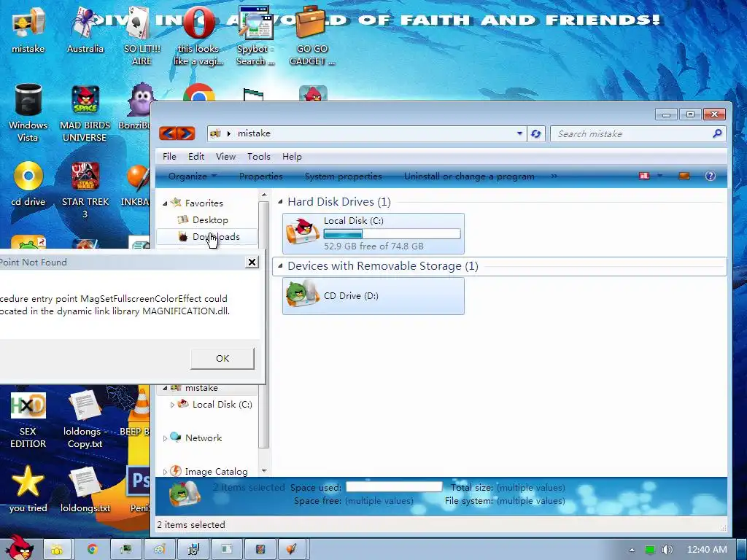The image size is (747, 560).
Task: Click the navigation pane scrollbar
Action: coord(263,324)
